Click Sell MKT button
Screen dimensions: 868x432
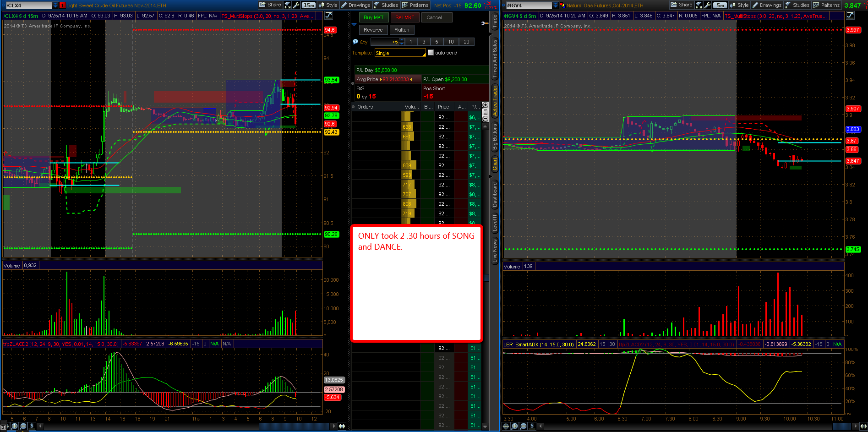[405, 17]
